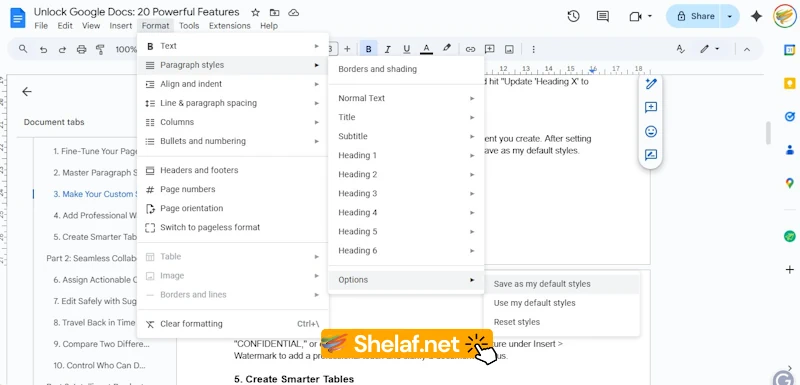Select Headers and footers
Screen dimensions: 800x385
[x=233, y=170]
